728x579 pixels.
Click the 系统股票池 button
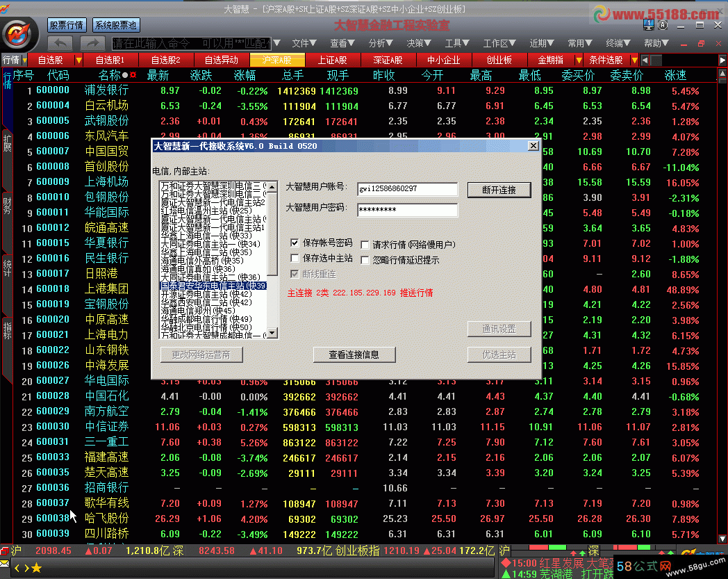click(x=116, y=25)
